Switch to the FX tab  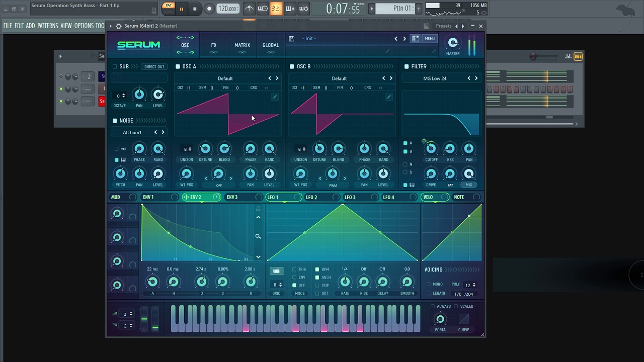pos(214,45)
